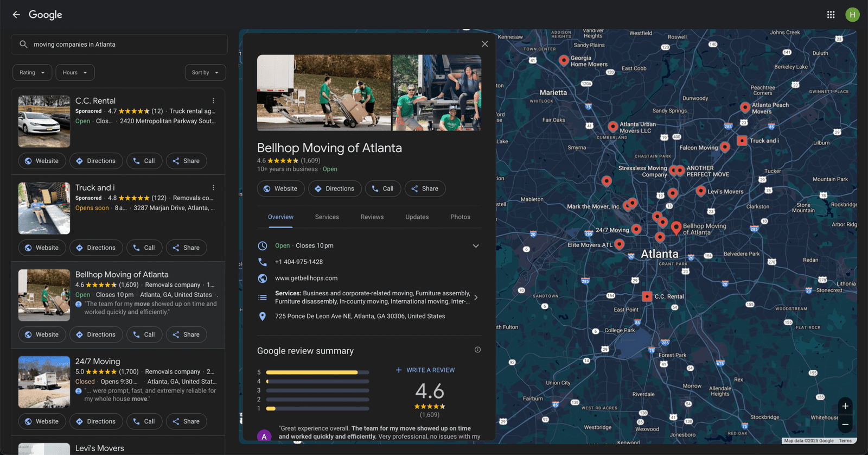Click the 1-star rating bar

tap(317, 408)
